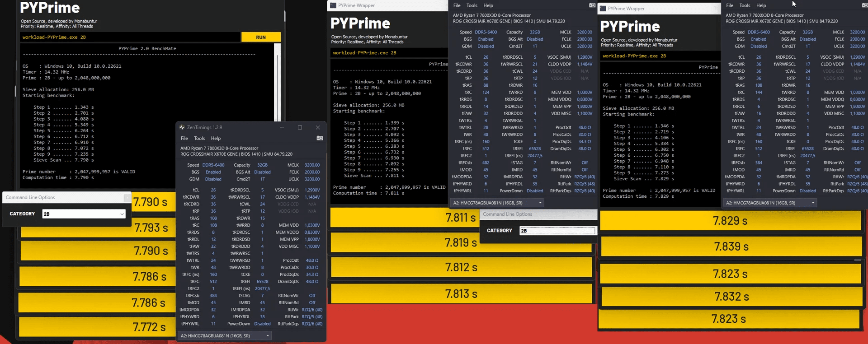Open Tools menu in rightmost ZenTimings window
This screenshot has height=344, width=868.
click(x=745, y=5)
